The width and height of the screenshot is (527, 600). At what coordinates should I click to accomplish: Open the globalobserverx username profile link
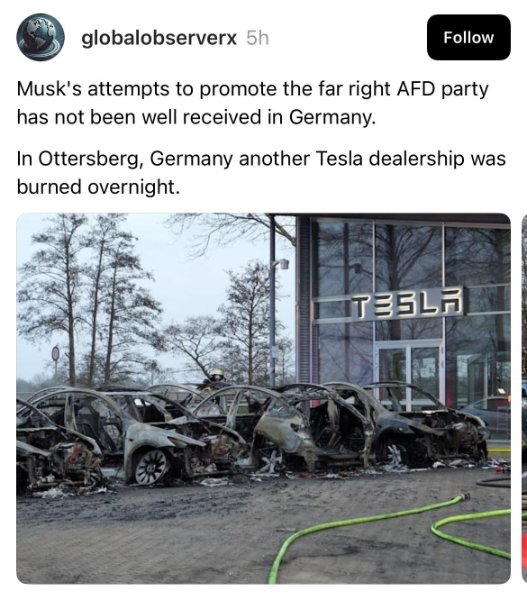[159, 38]
